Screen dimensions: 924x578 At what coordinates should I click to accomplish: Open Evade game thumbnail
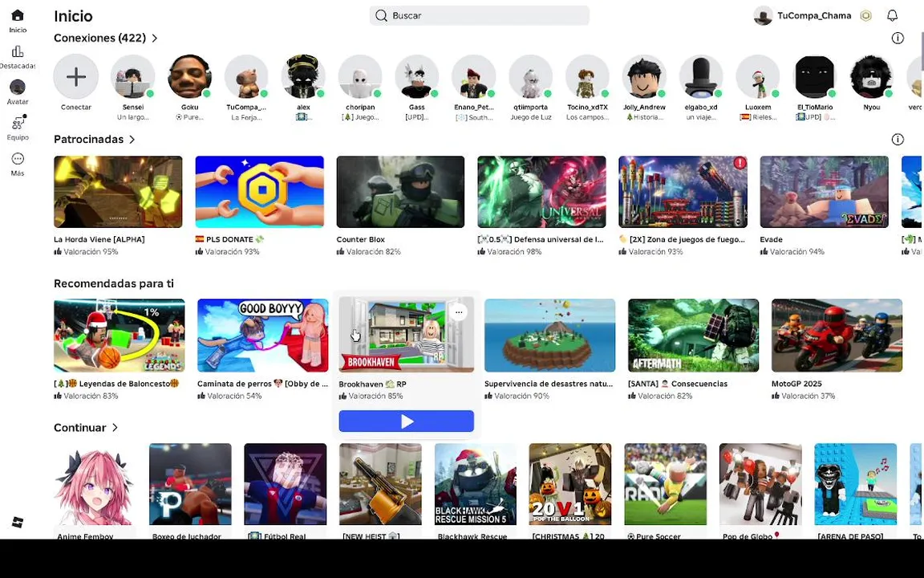824,192
